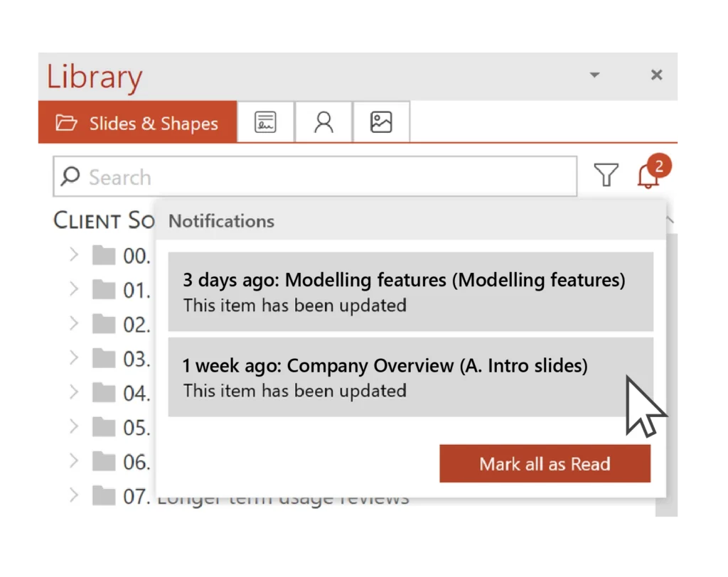Click the open-folder icon on Slides & Shapes tab
This screenshot has width=728, height=577.
click(67, 122)
